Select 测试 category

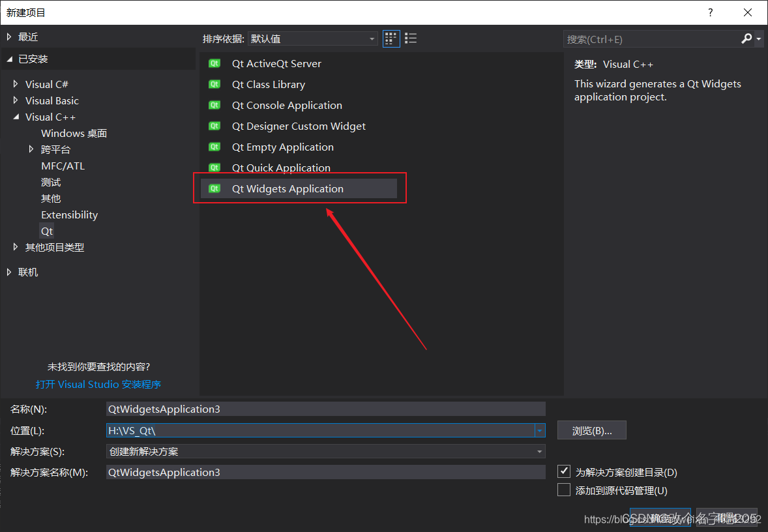coord(51,183)
